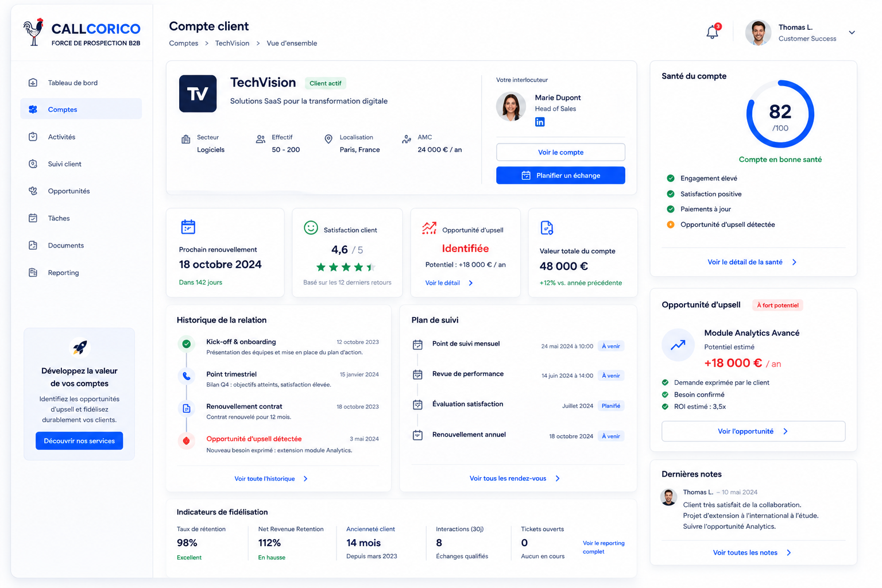Click Thomas L. avatar in Dernières notes

click(x=668, y=497)
